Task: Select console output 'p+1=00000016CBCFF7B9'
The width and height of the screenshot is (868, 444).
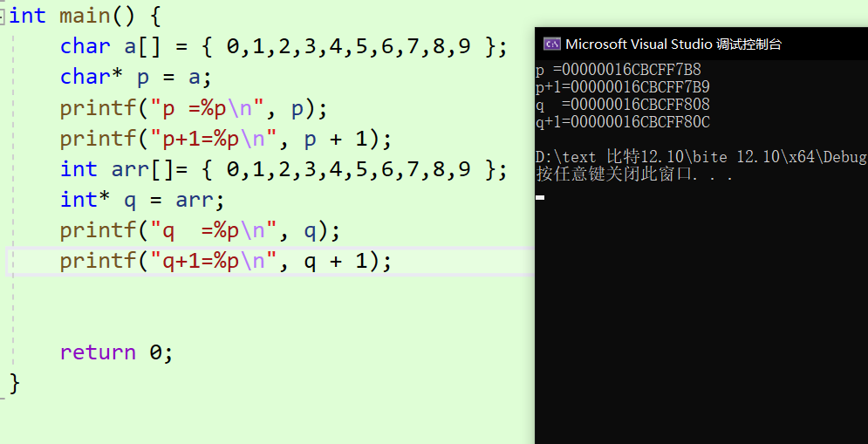Action: (623, 87)
